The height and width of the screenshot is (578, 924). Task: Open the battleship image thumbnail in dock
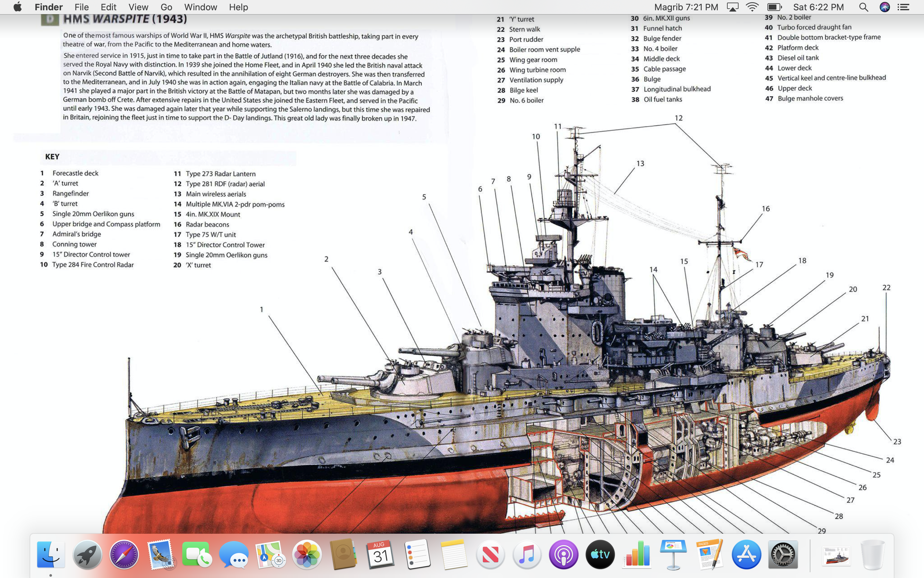(x=836, y=556)
